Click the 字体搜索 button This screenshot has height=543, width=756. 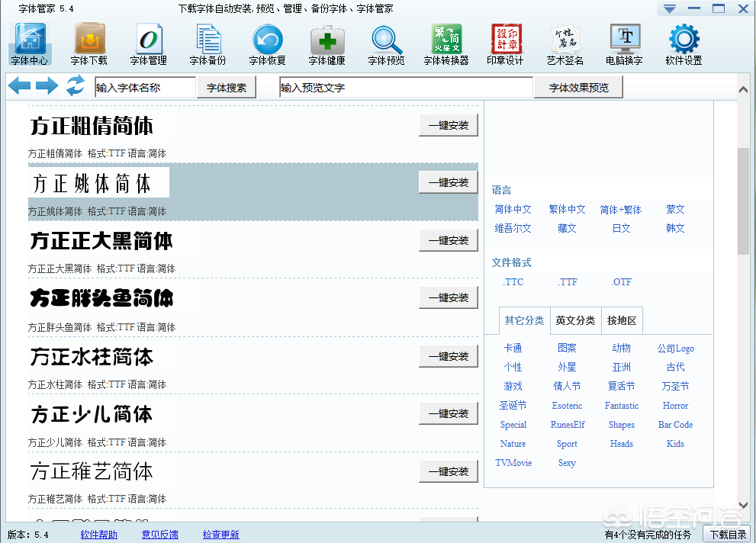pos(226,88)
